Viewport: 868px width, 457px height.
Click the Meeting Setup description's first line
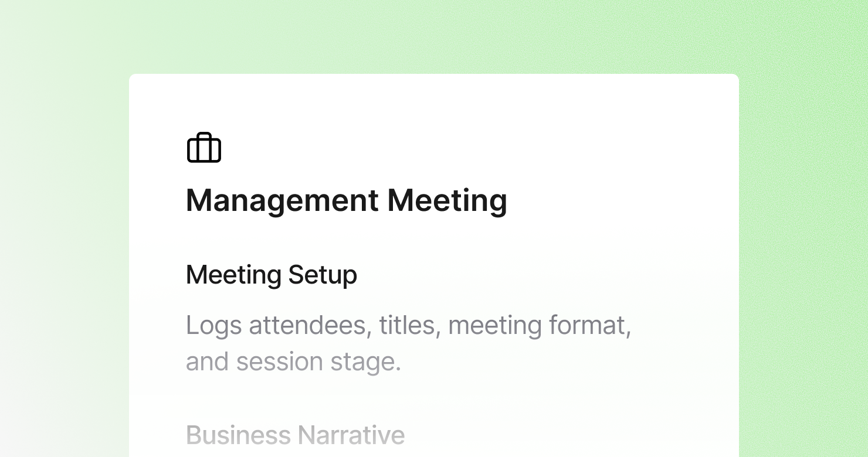[409, 326]
